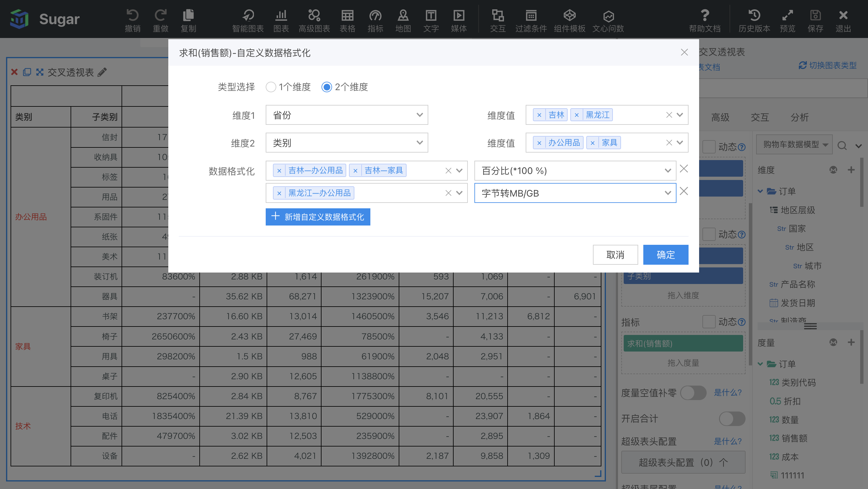This screenshot has height=489, width=868.
Task: Open the 字节转MB/GB format dropdown
Action: click(575, 193)
